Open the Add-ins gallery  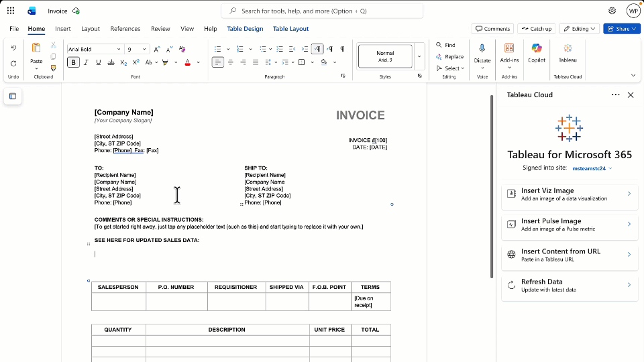click(x=509, y=52)
